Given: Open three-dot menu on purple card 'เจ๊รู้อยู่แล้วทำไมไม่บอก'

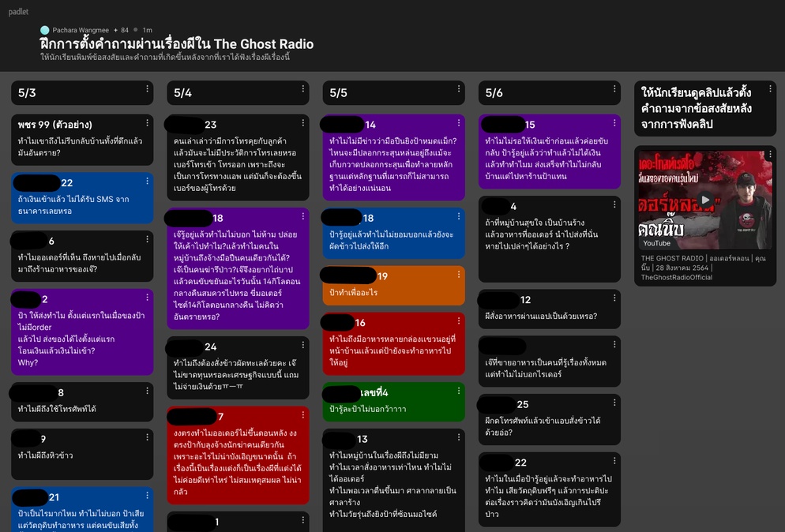Looking at the screenshot, I should tap(303, 216).
